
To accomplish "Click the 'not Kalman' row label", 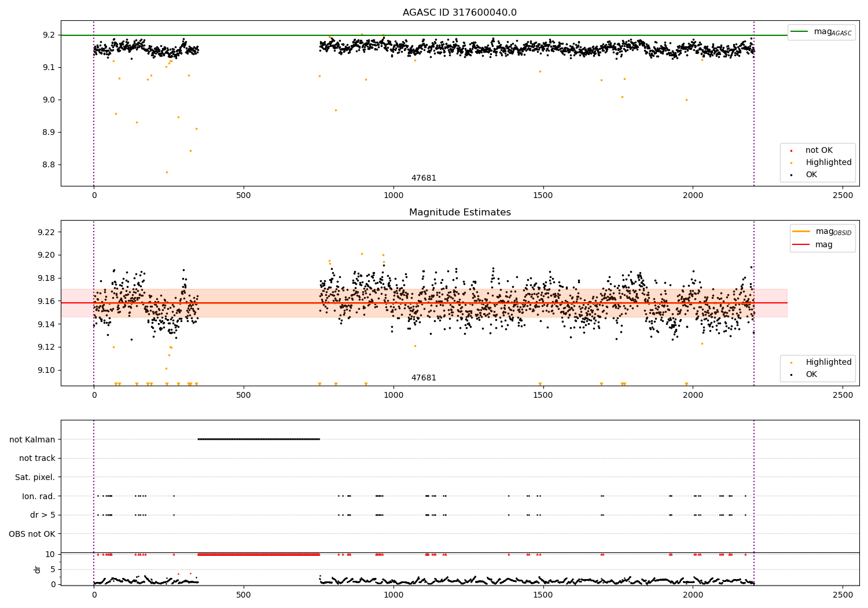I will 32,439.
